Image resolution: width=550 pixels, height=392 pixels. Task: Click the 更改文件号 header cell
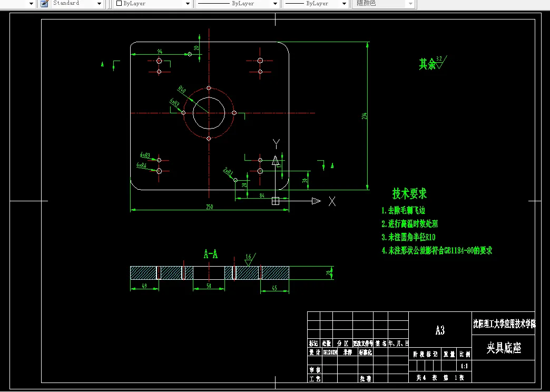(363, 344)
